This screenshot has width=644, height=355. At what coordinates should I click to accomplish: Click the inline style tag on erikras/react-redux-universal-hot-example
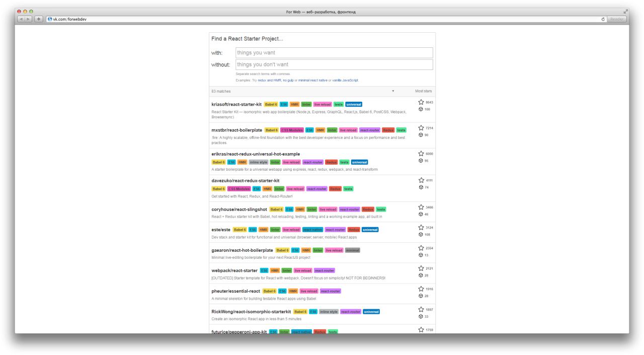point(258,162)
